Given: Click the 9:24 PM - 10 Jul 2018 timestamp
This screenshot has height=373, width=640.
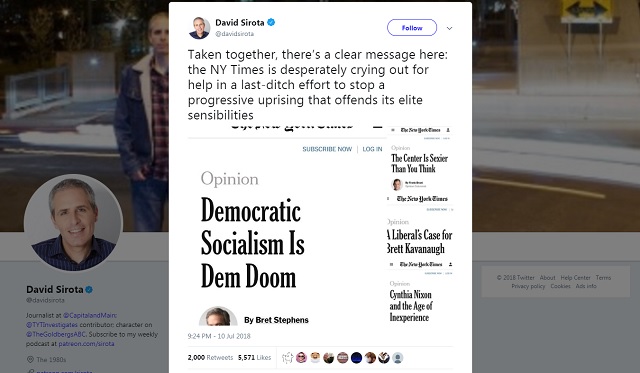Looking at the screenshot, I should click(x=219, y=336).
